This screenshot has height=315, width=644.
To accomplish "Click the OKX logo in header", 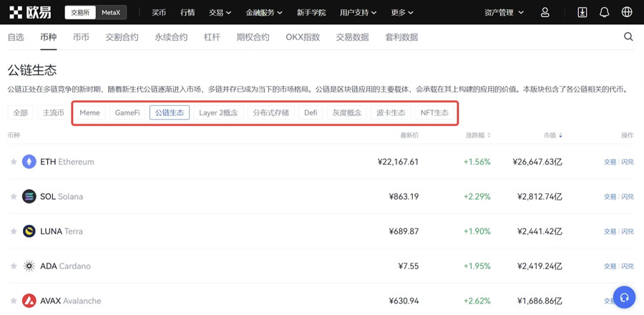I will tap(30, 12).
